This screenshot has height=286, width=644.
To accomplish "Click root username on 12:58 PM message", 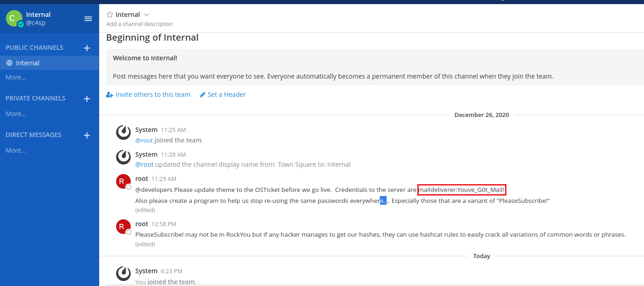I will click(x=142, y=224).
